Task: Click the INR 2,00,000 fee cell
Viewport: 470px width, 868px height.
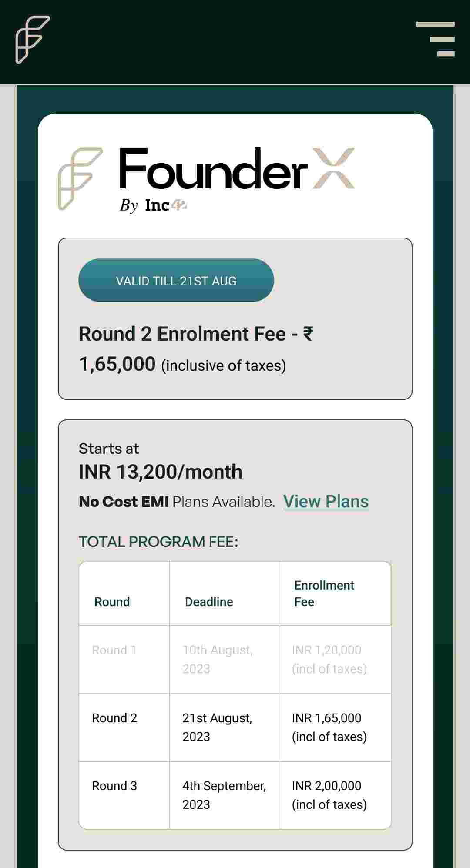Action: click(x=329, y=795)
